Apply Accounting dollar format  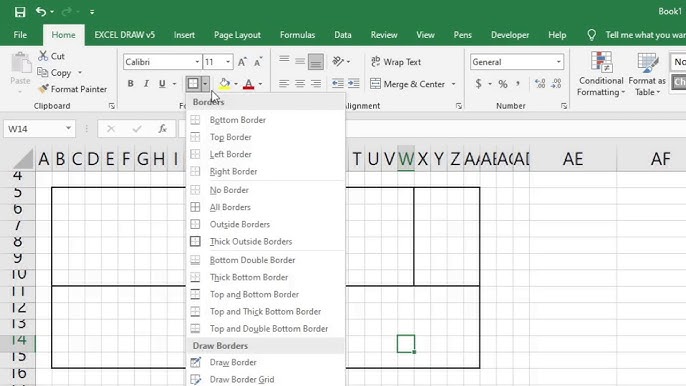coord(479,84)
